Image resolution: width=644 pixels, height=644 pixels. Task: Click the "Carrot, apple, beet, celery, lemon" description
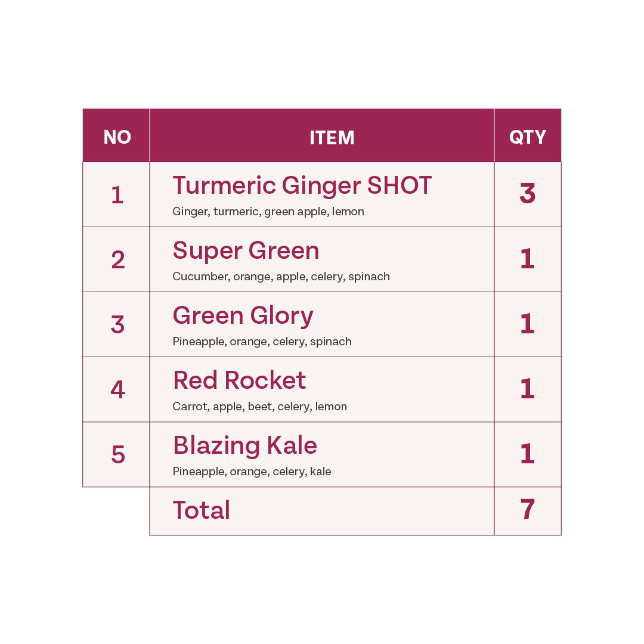[x=259, y=407]
